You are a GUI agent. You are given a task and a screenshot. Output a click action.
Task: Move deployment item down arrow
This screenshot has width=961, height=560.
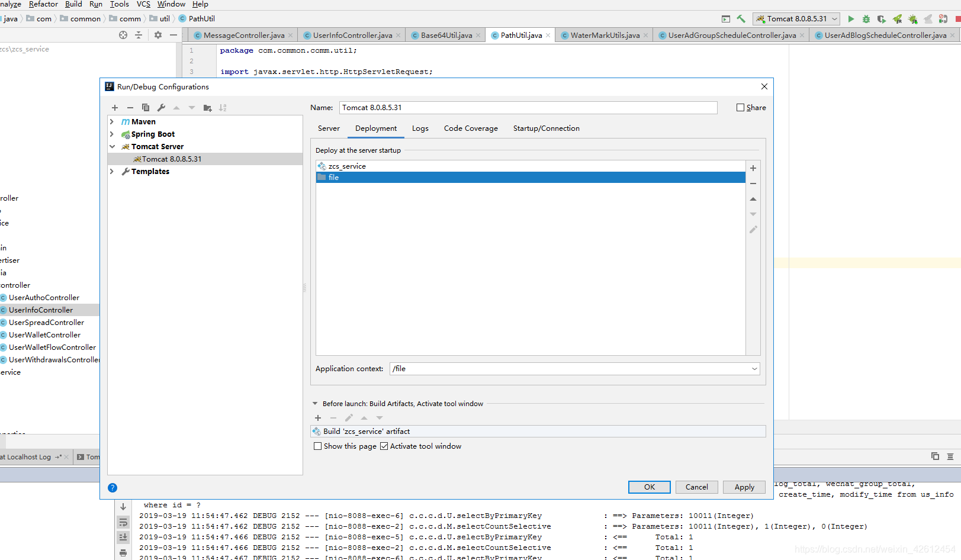(x=753, y=214)
